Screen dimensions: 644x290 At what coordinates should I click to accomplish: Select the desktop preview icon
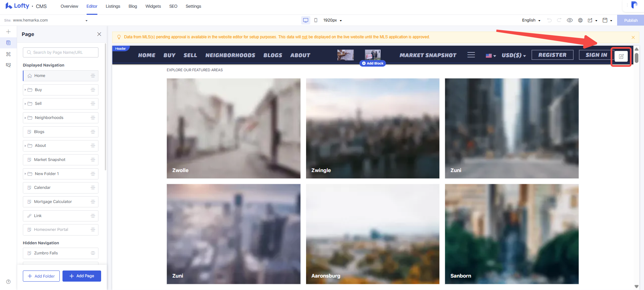pos(306,20)
